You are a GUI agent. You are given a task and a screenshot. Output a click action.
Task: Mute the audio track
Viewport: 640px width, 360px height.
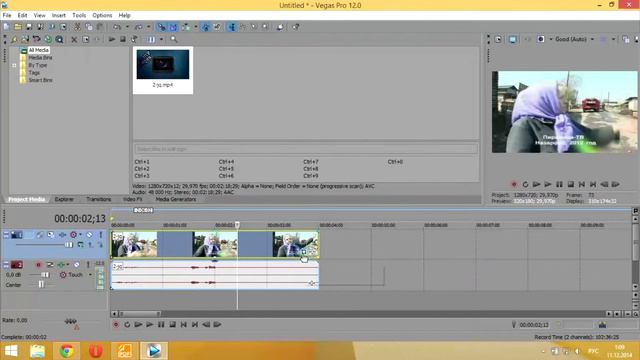77,265
